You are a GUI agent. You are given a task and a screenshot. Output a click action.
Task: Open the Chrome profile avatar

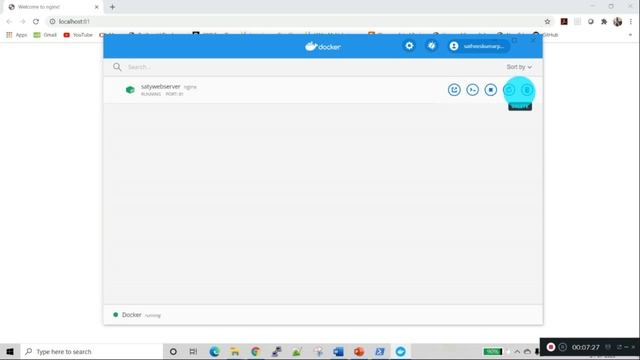tap(618, 22)
